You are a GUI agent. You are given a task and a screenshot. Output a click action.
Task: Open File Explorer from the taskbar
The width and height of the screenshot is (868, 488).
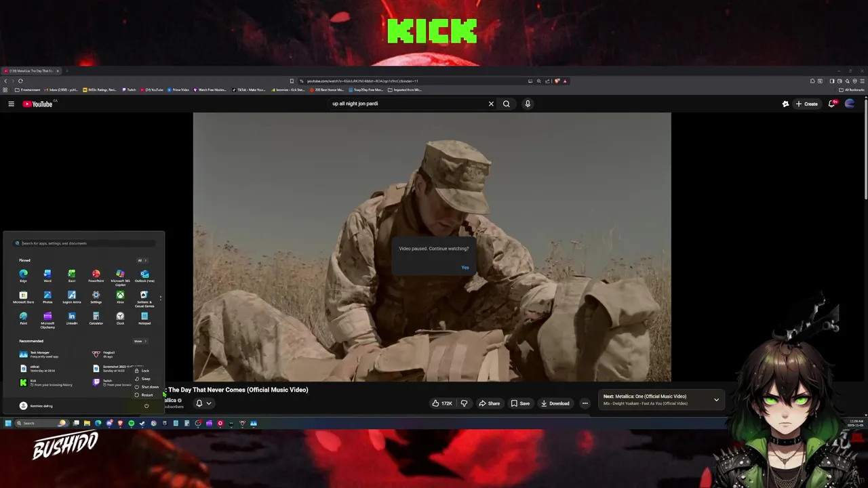coord(87,423)
